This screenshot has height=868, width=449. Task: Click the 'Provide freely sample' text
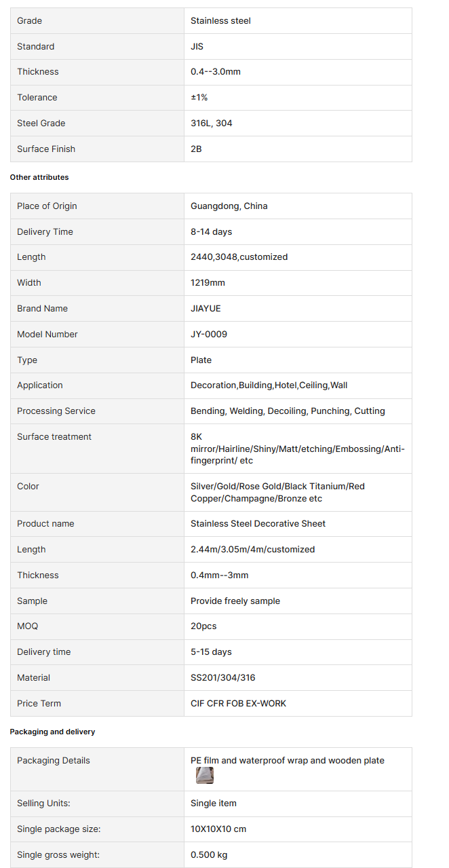point(235,601)
